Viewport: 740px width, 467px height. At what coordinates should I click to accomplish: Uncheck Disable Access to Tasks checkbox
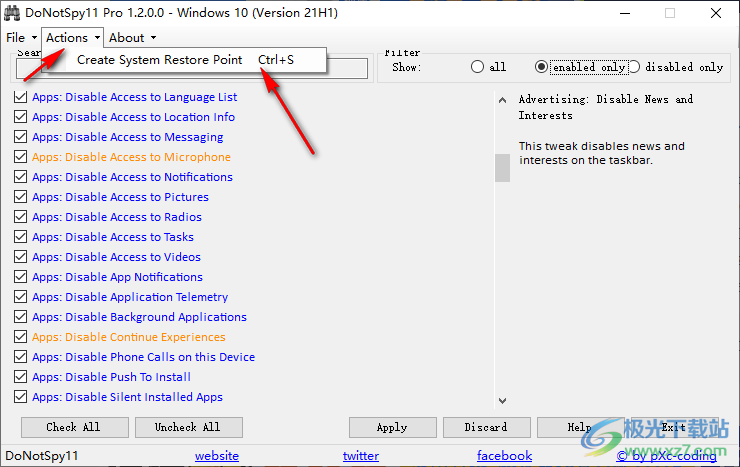[x=20, y=237]
